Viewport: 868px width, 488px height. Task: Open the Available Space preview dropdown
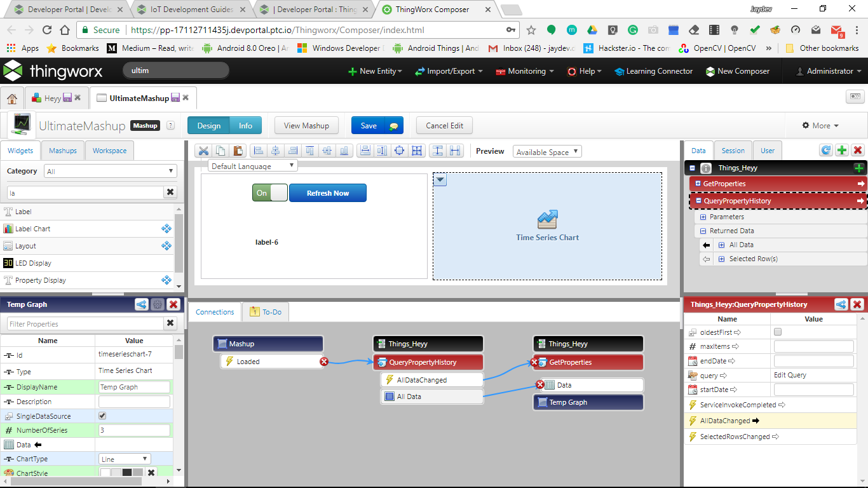(548, 151)
